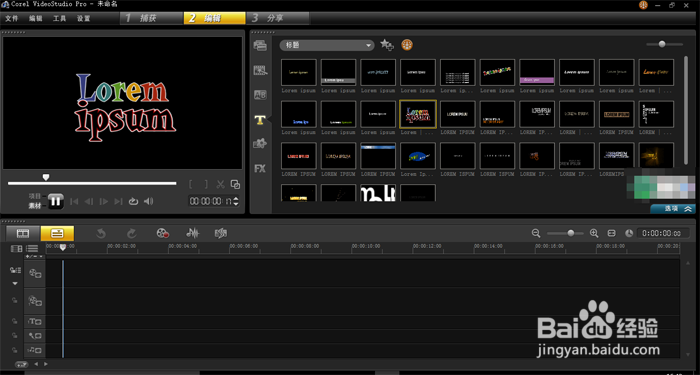The height and width of the screenshot is (375, 700).
Task: Open the Transition (AB) library
Action: 260,95
